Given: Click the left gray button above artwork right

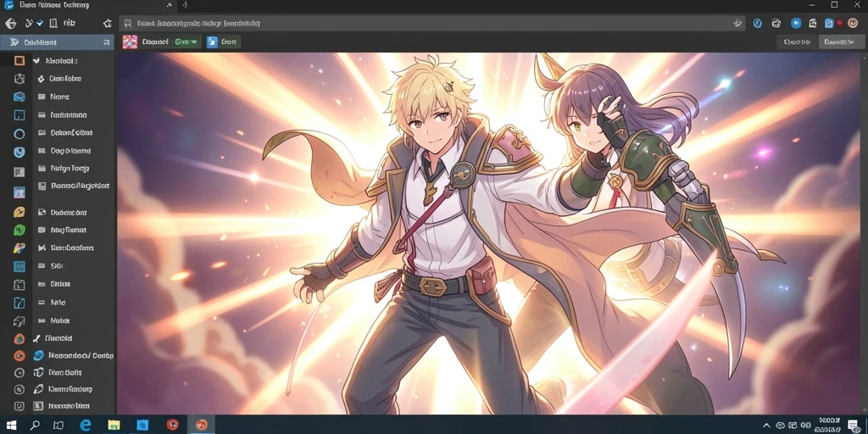Looking at the screenshot, I should tap(797, 42).
